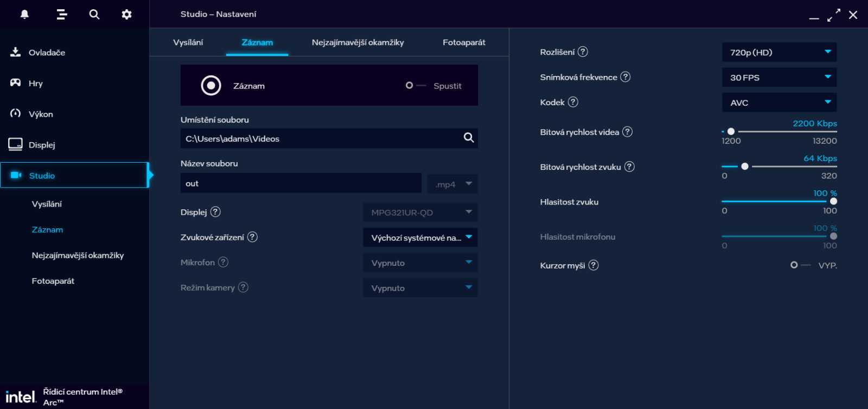Open Vysílání submenu under Studio
This screenshot has height=409, width=868.
(47, 204)
